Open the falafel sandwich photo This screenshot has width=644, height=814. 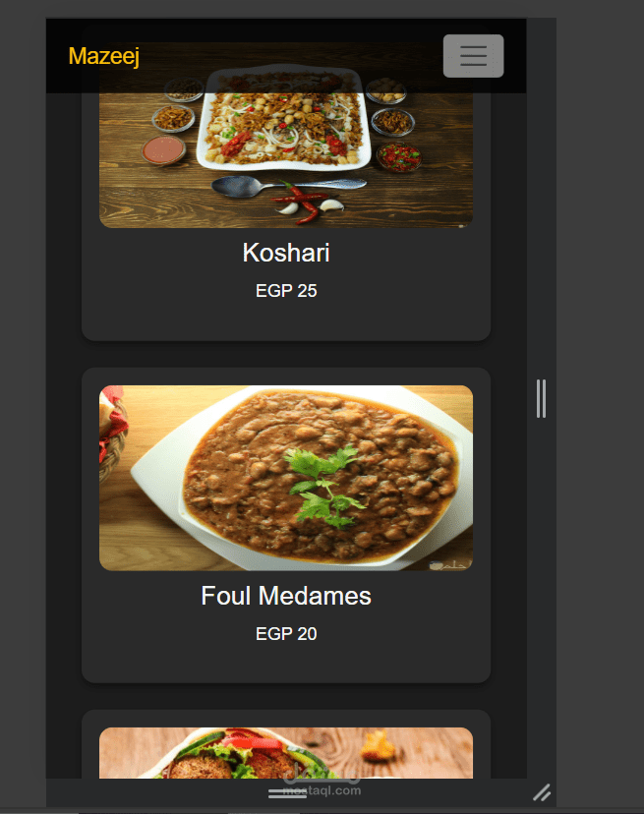pyautogui.click(x=286, y=753)
